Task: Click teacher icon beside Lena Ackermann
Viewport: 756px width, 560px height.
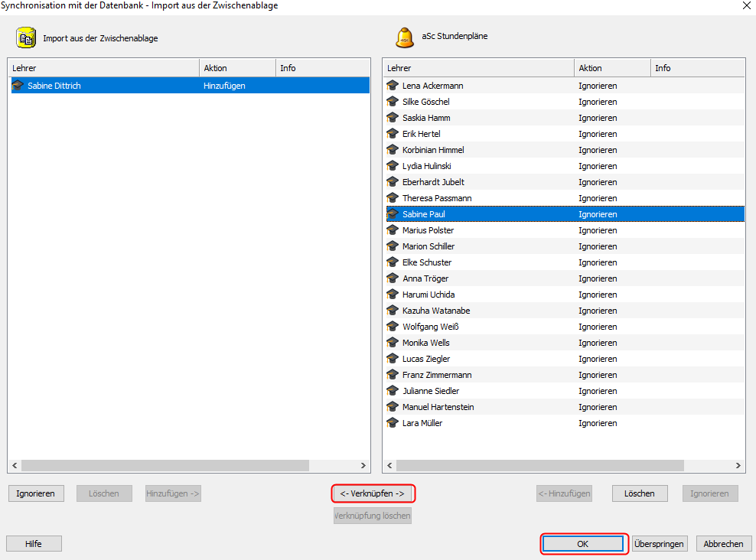Action: click(x=393, y=86)
